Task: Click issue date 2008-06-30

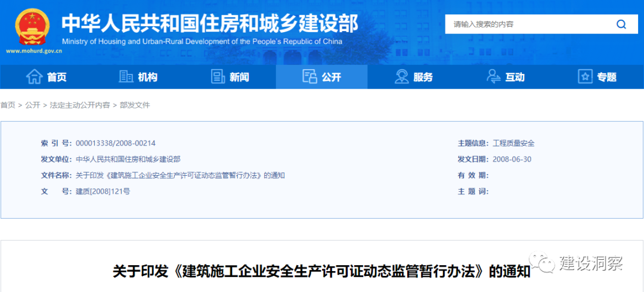Action: tap(512, 159)
